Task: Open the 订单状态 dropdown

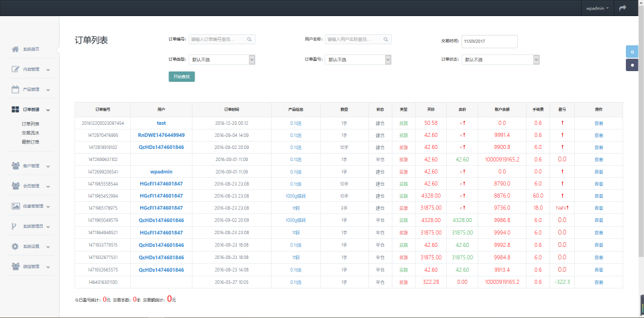Action: point(500,60)
